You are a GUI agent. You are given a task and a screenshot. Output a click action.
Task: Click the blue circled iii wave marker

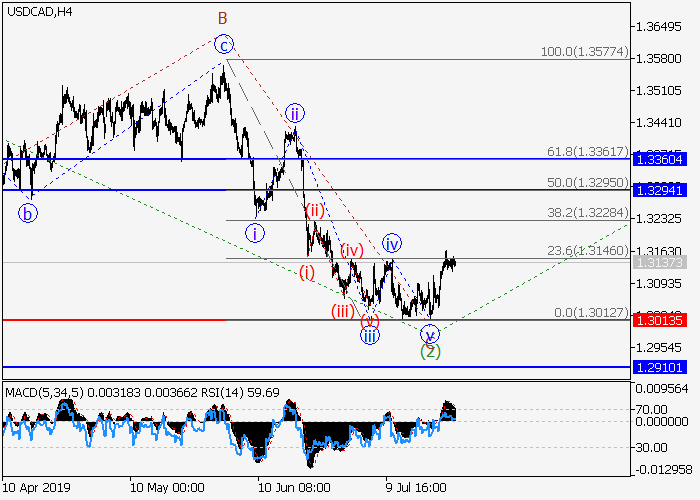coord(370,335)
